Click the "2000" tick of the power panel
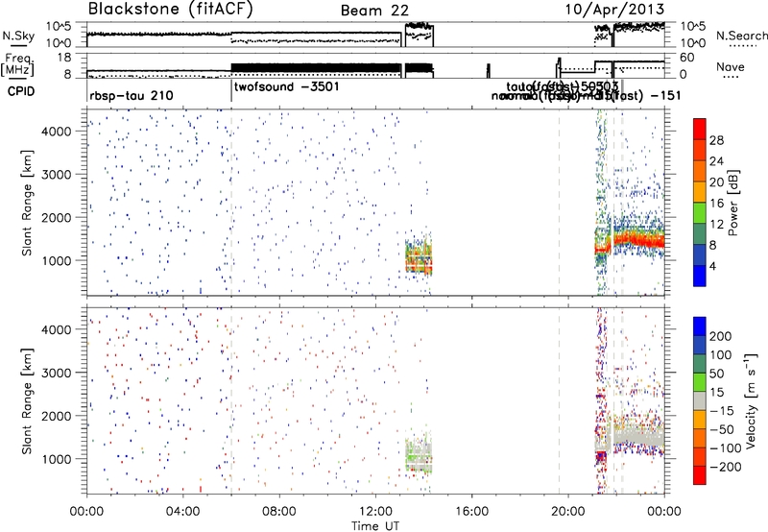 tap(57, 217)
